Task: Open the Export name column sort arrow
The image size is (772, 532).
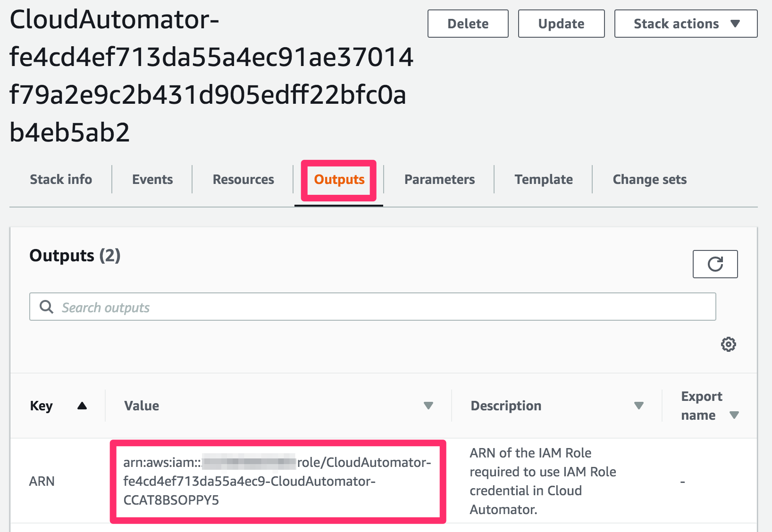Action: click(x=734, y=415)
